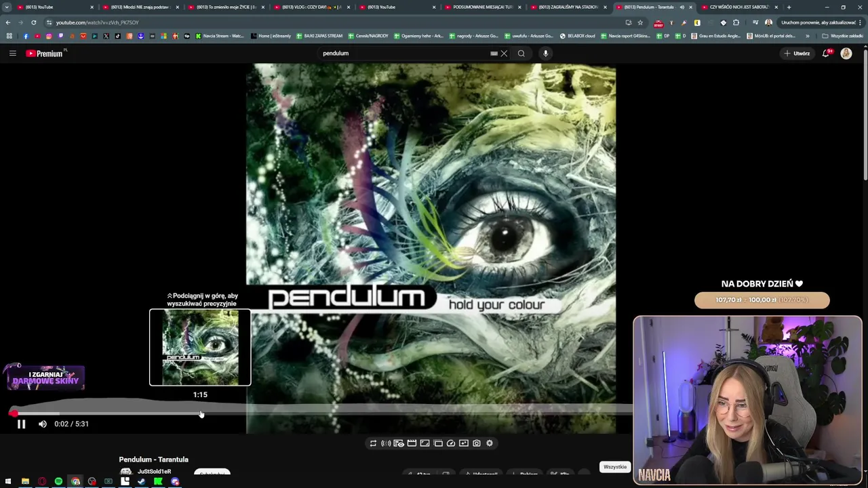Click the 'I ZGARNIAJ DARMOWE SKINY' banner
This screenshot has height=488, width=868.
[x=45, y=378]
